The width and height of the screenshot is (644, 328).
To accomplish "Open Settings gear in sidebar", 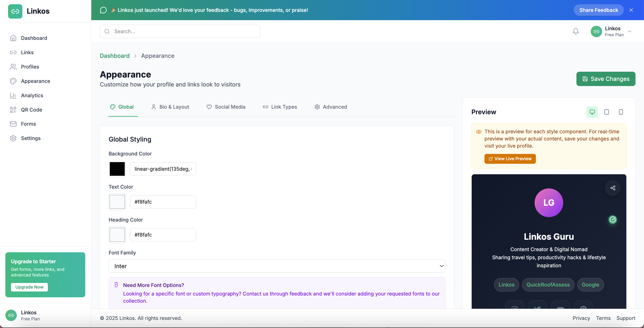I will (x=30, y=138).
